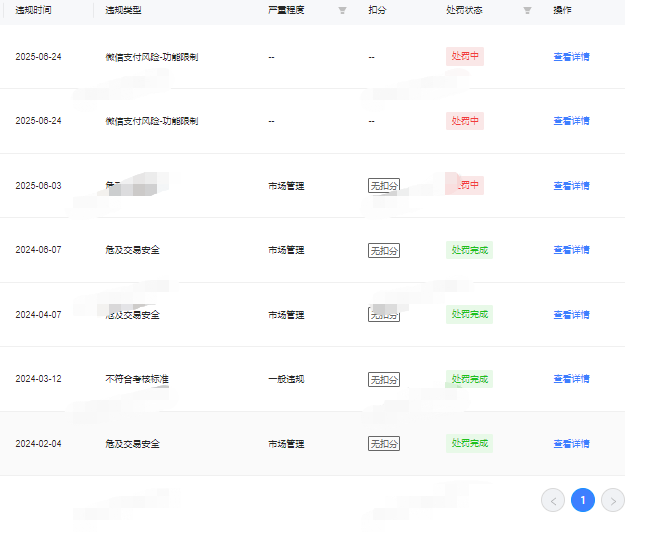Go to next page using right arrow
The height and width of the screenshot is (541, 670).
(612, 500)
